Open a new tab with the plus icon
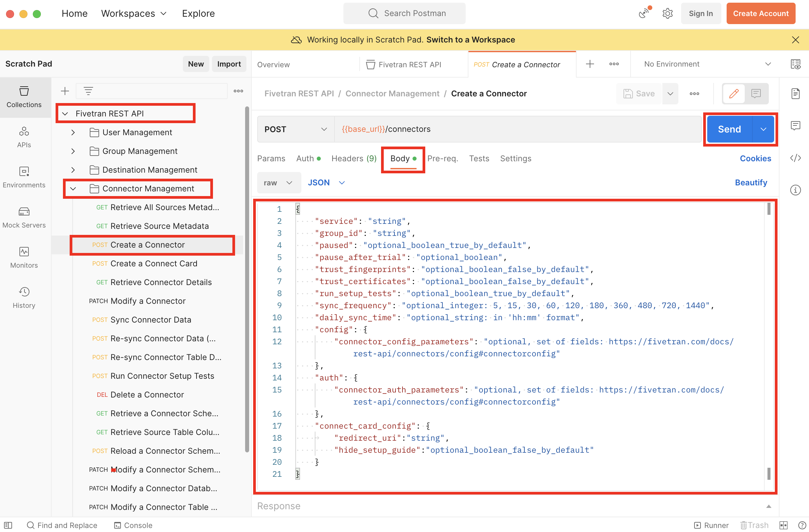 [590, 64]
